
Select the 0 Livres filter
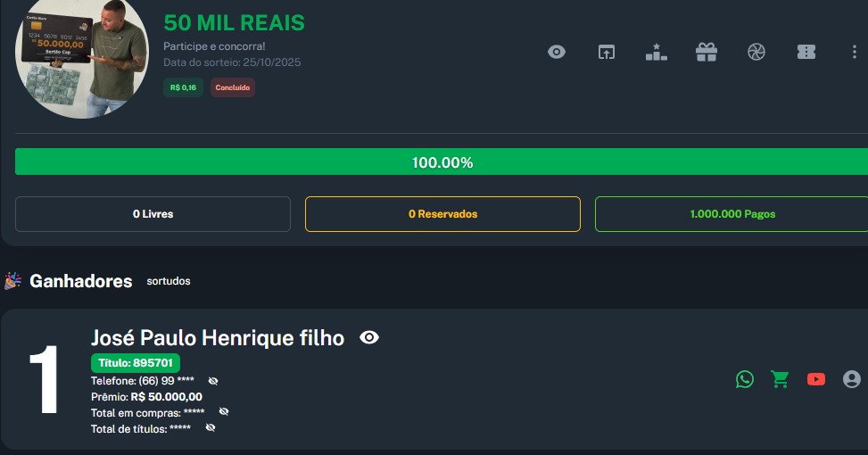(x=153, y=214)
